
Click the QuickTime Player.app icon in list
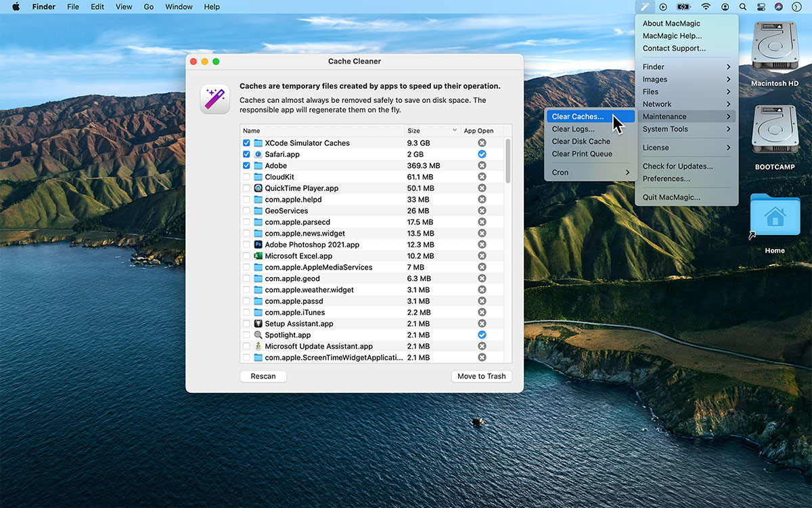coord(258,188)
